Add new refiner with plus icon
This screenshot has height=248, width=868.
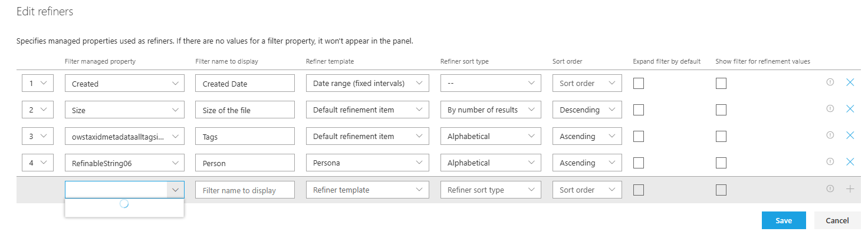[850, 189]
